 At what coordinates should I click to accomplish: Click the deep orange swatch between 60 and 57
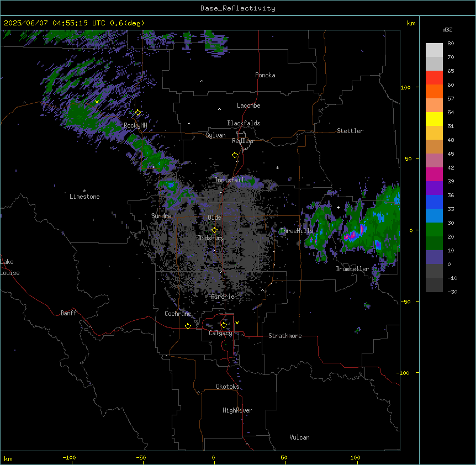434,91
